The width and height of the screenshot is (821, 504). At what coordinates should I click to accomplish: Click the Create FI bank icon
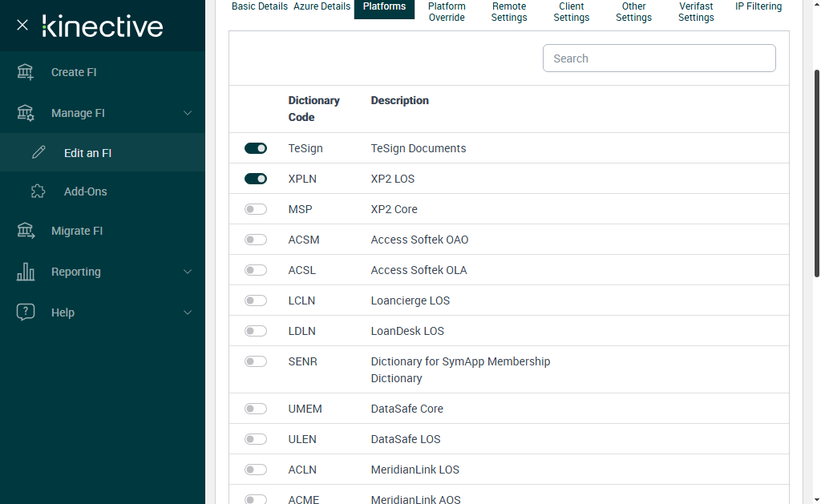[x=26, y=72]
